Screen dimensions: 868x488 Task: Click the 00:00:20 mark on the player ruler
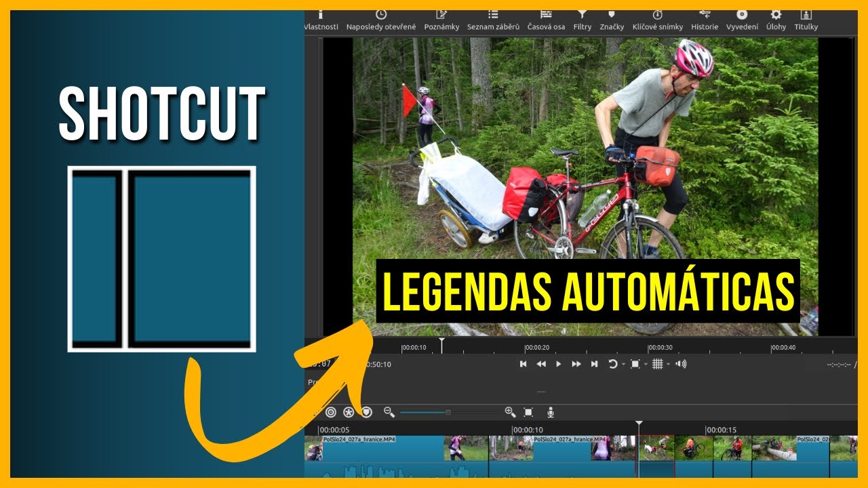pyautogui.click(x=536, y=348)
